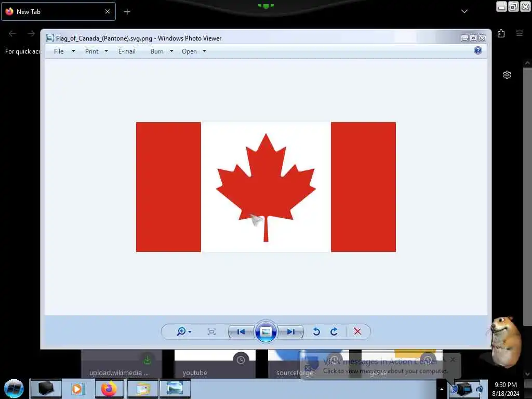Click the volume speaker tray icon

480,389
